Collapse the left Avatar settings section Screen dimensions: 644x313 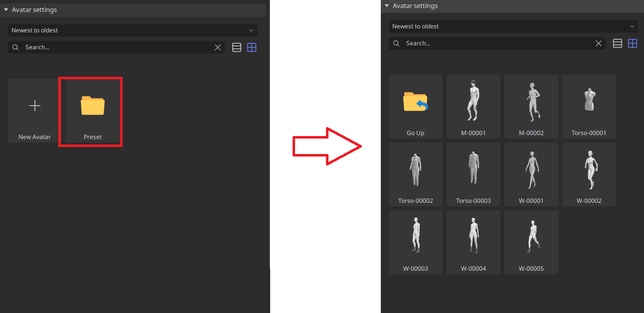click(x=6, y=9)
